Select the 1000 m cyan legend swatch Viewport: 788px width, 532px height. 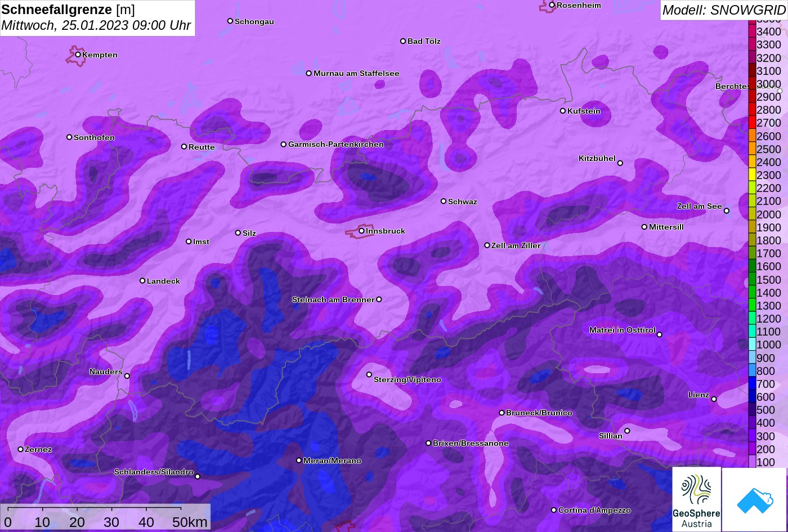[752, 345]
